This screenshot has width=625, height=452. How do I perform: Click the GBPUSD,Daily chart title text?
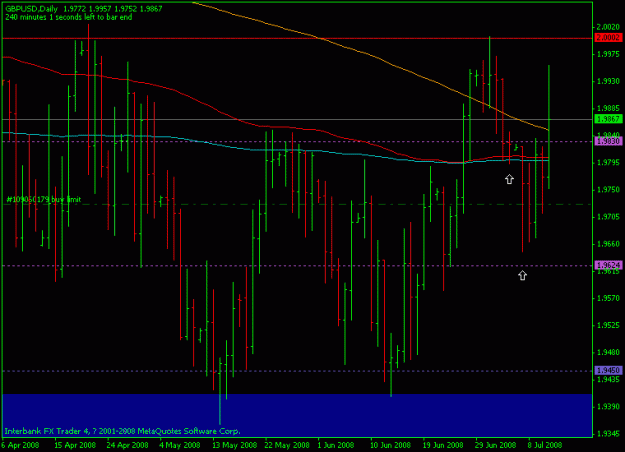click(x=31, y=9)
